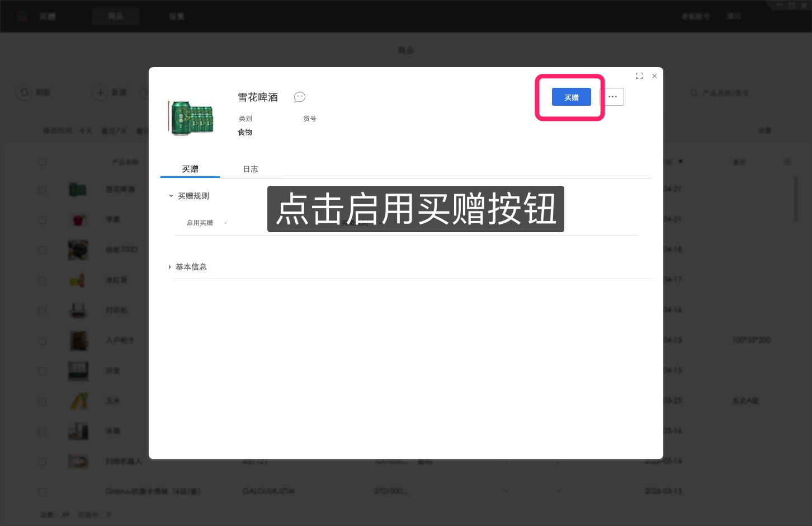Expand the 基本信息 section
The image size is (812, 526).
tap(170, 267)
